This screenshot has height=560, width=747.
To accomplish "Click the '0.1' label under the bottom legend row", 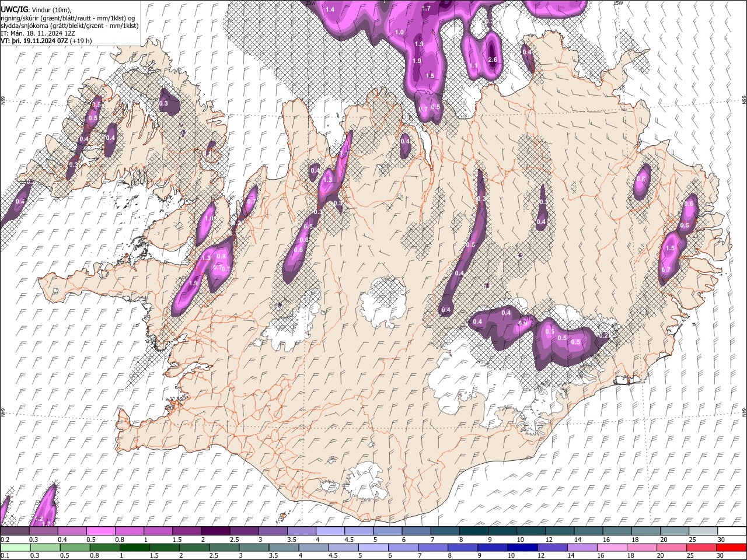I will click(x=6, y=555).
